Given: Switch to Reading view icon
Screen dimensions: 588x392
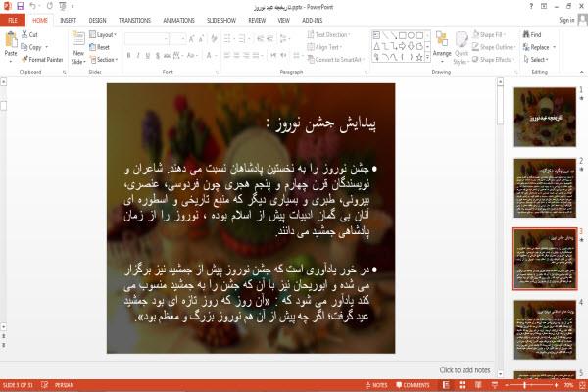Looking at the screenshot, I should [x=478, y=385].
